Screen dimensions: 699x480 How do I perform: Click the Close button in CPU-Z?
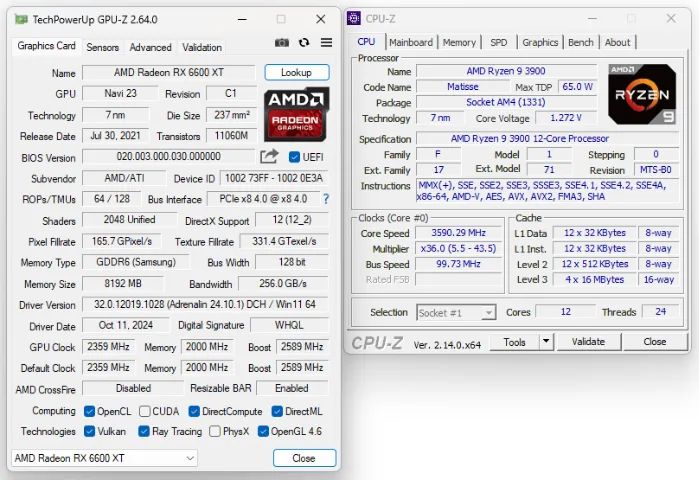(654, 342)
